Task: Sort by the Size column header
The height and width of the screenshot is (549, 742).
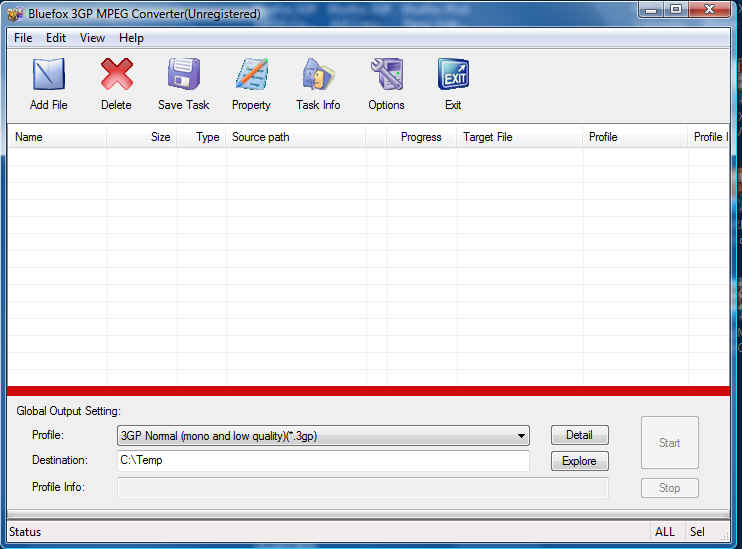Action: pyautogui.click(x=142, y=137)
